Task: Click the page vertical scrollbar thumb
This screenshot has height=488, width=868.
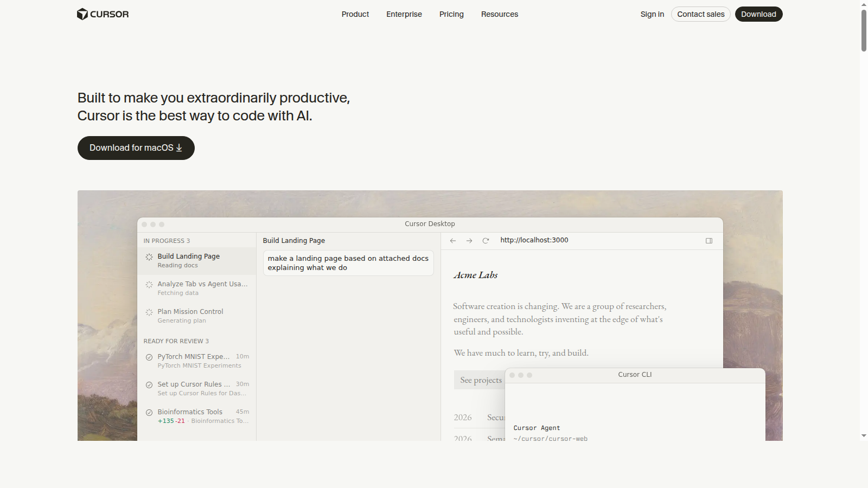Action: (x=864, y=30)
